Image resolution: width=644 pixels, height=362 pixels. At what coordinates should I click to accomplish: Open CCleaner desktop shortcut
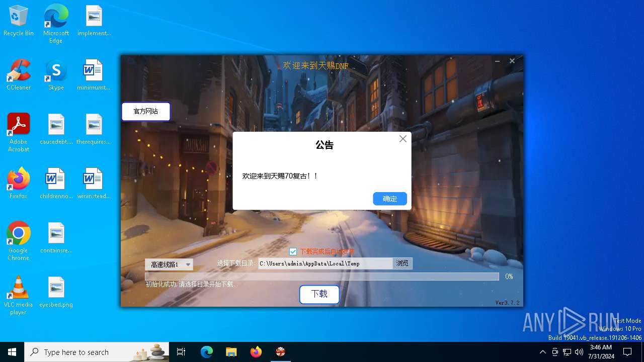tap(19, 75)
